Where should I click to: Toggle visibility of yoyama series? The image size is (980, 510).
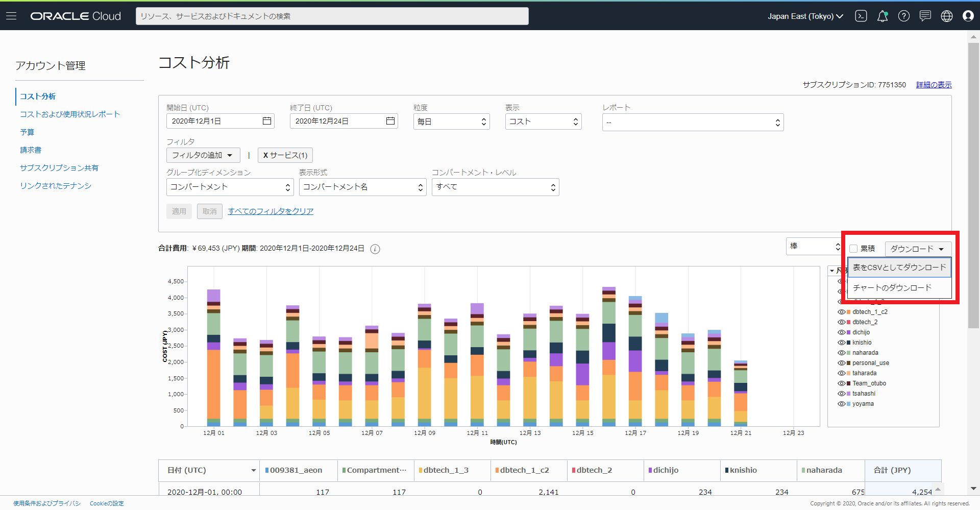(x=841, y=404)
